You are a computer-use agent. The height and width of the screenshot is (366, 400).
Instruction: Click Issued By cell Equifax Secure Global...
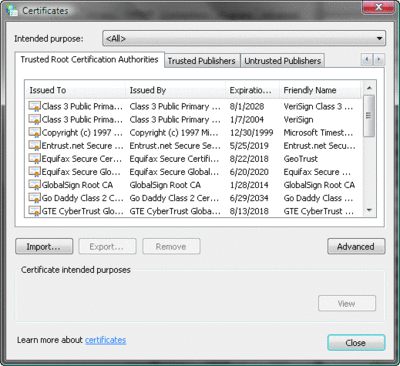174,172
